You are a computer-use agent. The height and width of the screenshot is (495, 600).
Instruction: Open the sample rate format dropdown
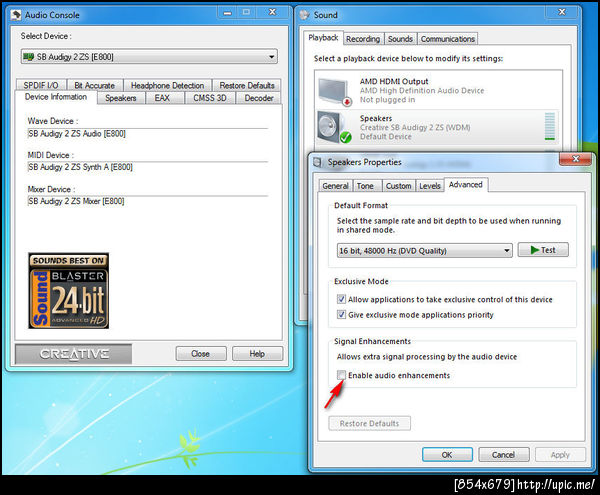click(424, 251)
